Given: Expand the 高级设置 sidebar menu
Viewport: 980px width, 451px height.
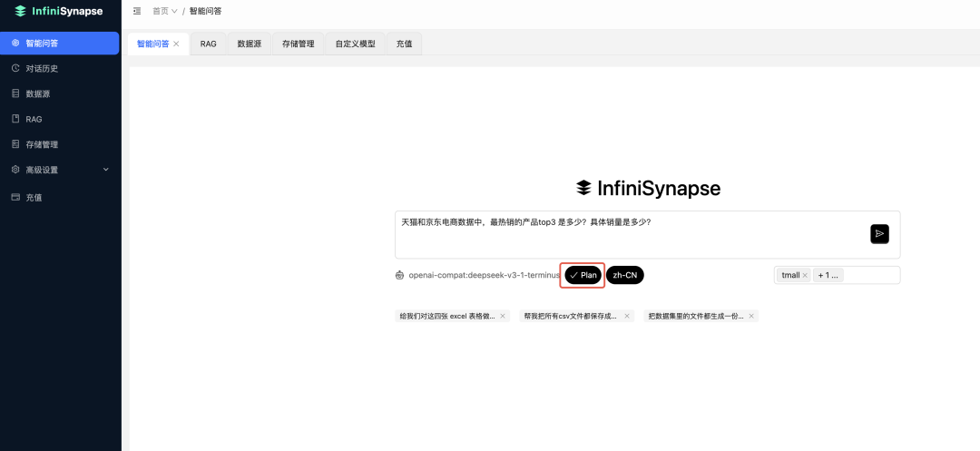Looking at the screenshot, I should point(59,170).
